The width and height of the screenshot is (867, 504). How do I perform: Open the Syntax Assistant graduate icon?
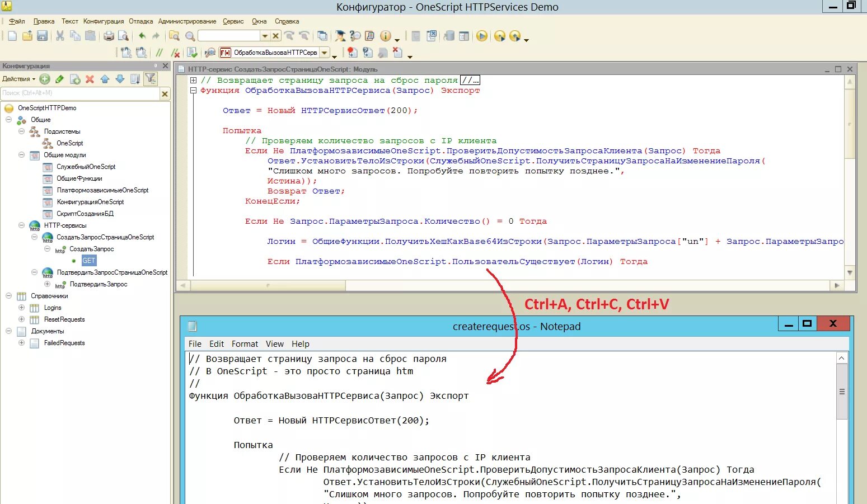tap(340, 36)
